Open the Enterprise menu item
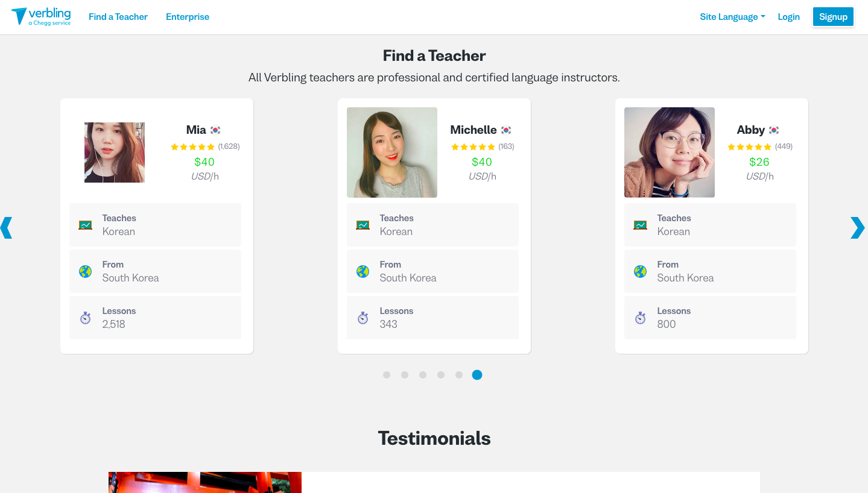This screenshot has height=493, width=868. pos(188,17)
